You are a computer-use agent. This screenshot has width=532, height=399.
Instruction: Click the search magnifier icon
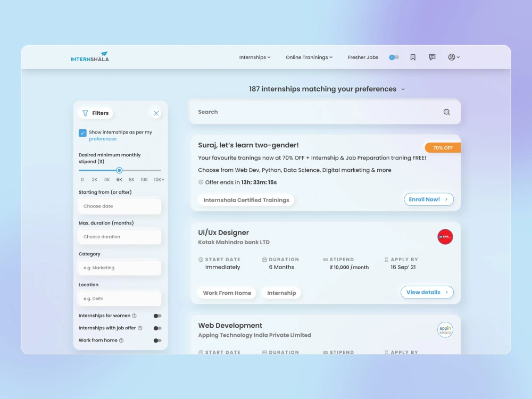446,112
